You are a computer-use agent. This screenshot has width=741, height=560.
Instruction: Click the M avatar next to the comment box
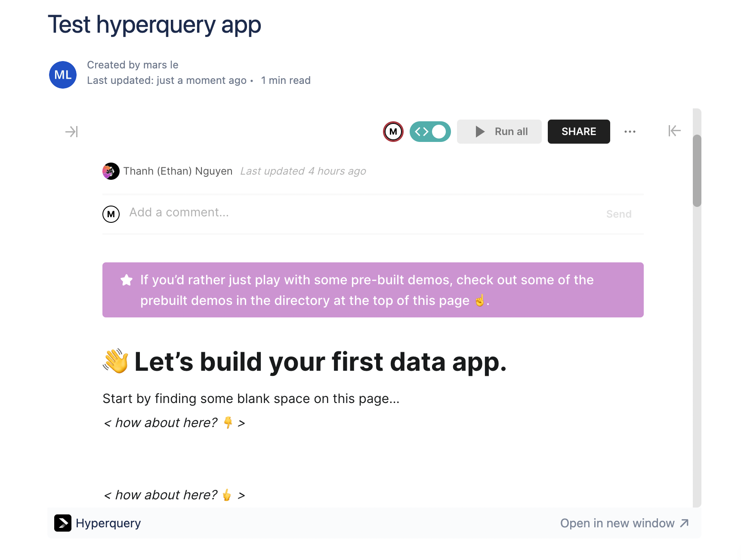point(111,214)
